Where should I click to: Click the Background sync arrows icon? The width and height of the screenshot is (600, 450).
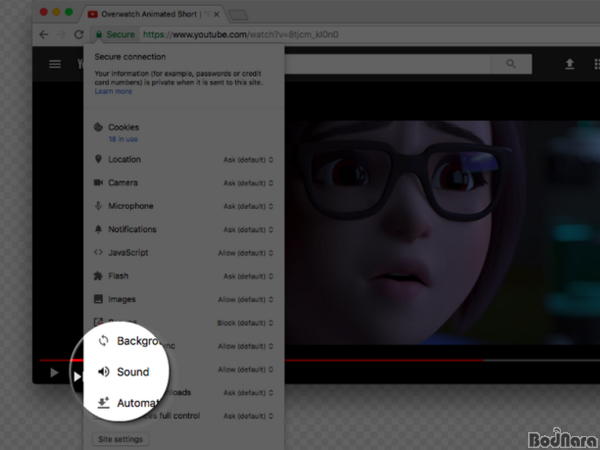click(103, 341)
